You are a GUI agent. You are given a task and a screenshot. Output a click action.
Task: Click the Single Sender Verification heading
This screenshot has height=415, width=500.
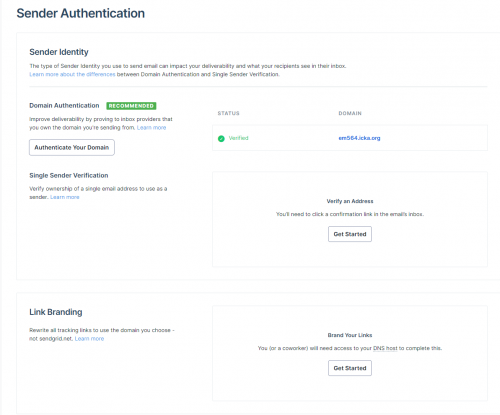tap(69, 175)
